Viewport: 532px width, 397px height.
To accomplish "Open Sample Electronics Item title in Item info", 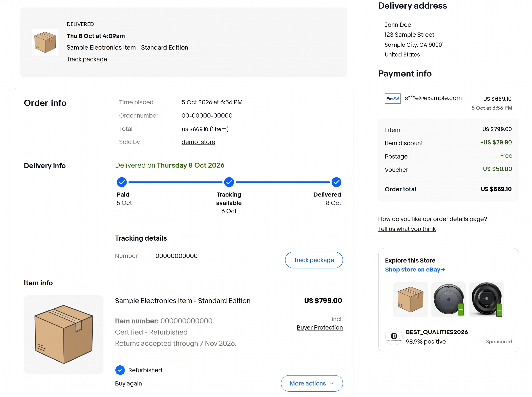I will click(182, 300).
